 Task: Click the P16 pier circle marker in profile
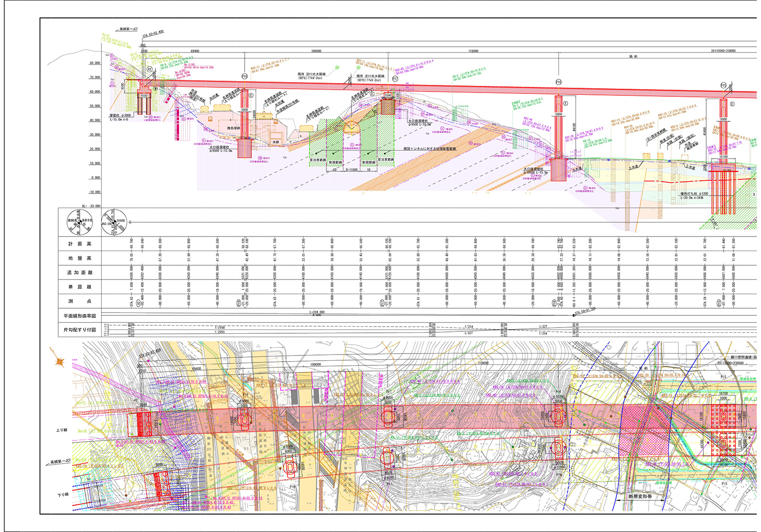click(x=558, y=82)
